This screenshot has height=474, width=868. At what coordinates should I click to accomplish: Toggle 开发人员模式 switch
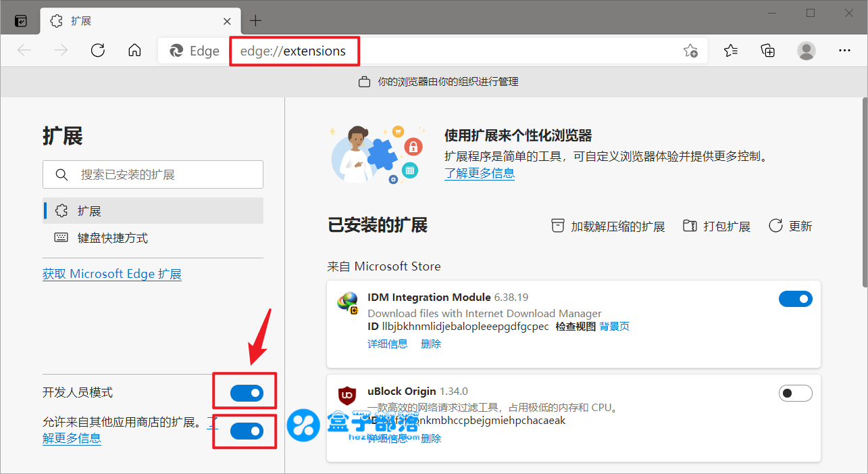coord(247,393)
